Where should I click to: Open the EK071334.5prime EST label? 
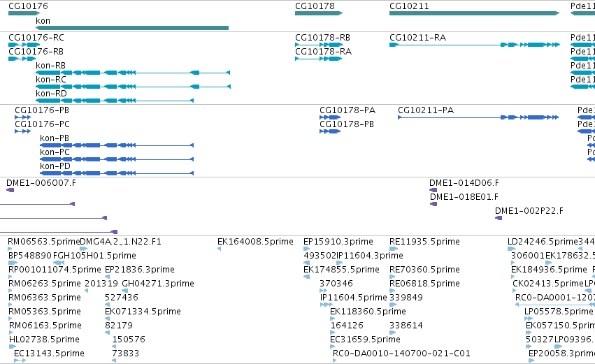143,312
